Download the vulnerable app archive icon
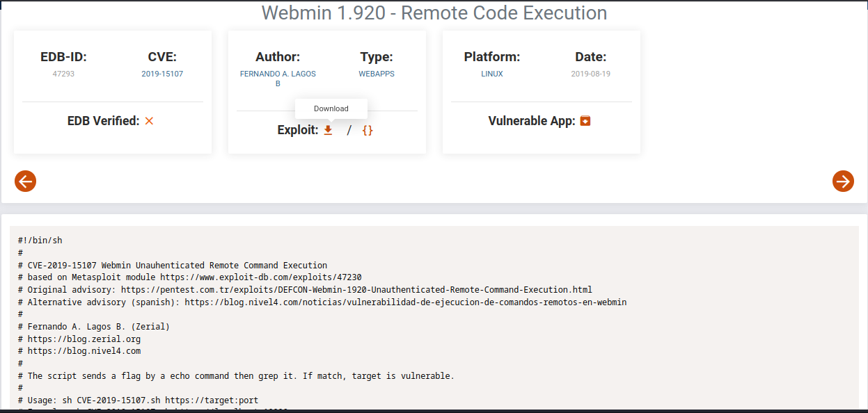The height and width of the screenshot is (413, 868). tap(585, 121)
